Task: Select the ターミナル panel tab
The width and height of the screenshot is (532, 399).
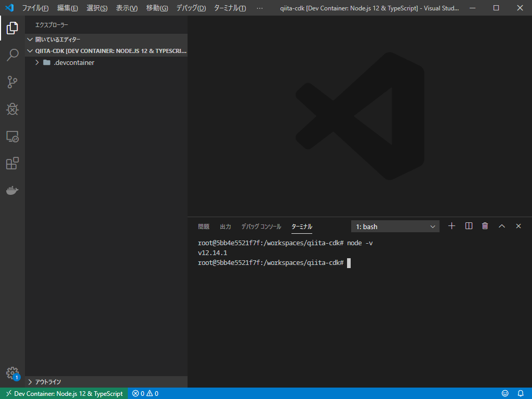Action: [x=302, y=227]
